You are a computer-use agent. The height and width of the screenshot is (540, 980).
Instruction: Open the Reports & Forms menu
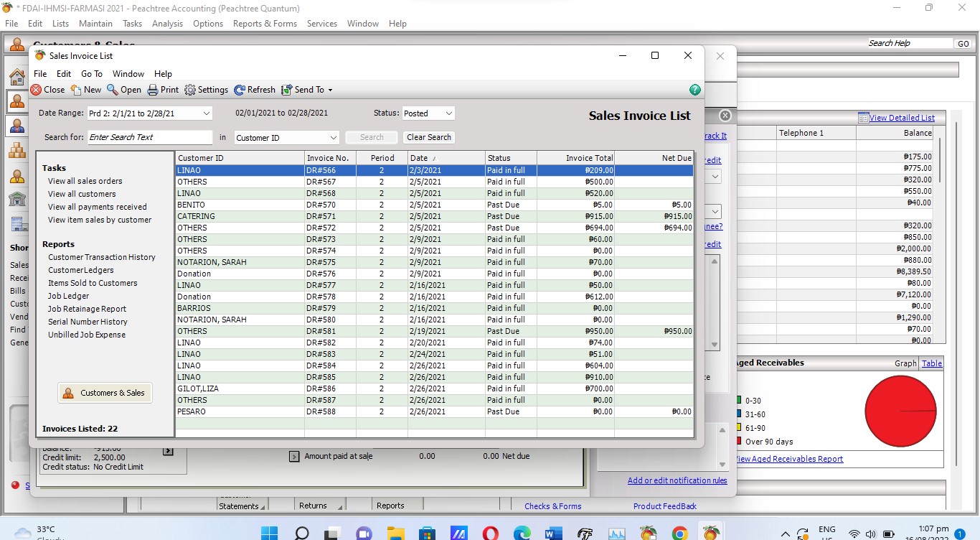265,24
